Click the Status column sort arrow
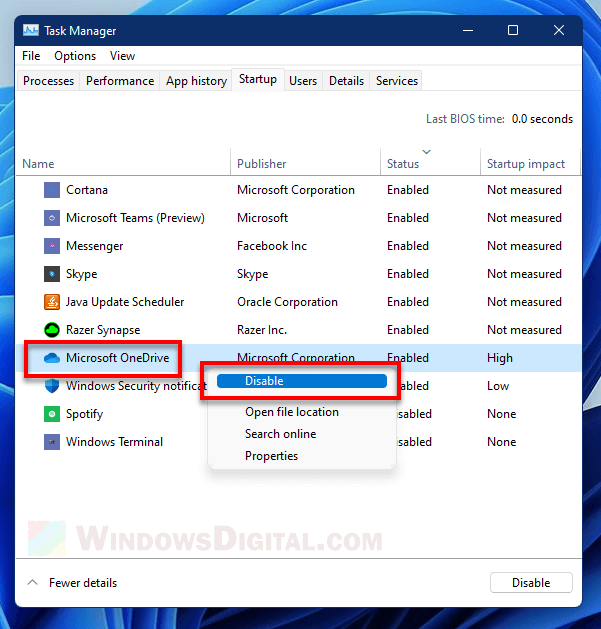The image size is (601, 629). 426,152
